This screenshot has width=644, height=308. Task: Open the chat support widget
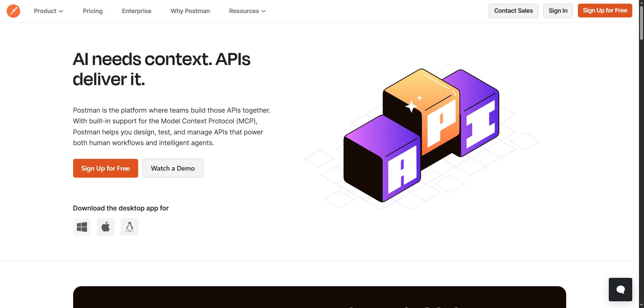pos(621,290)
